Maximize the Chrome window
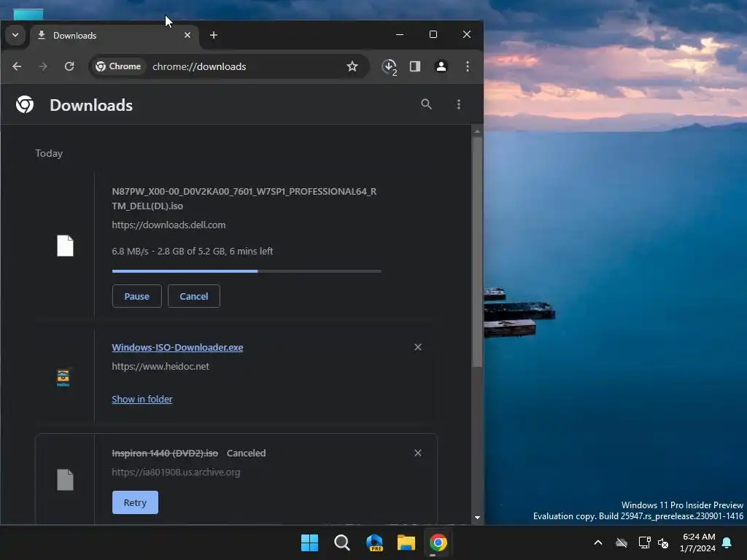This screenshot has height=560, width=747. 433,35
